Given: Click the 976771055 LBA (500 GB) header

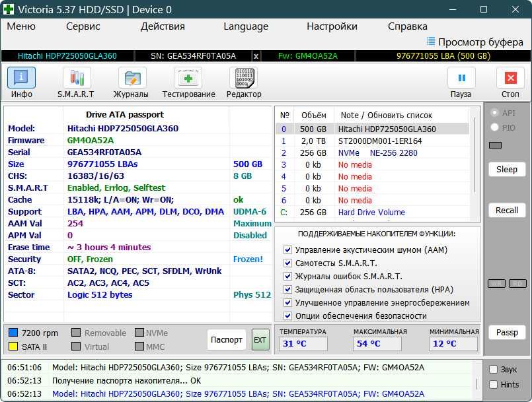Looking at the screenshot, I should (x=443, y=56).
